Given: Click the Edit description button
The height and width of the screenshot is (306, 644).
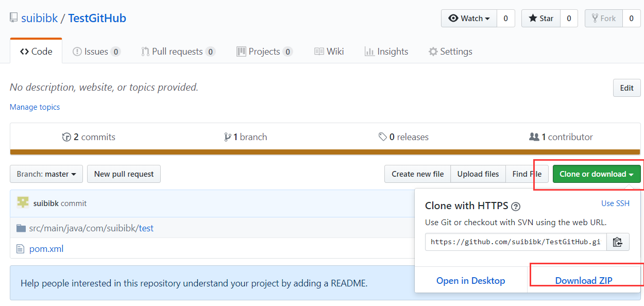Looking at the screenshot, I should 627,88.
